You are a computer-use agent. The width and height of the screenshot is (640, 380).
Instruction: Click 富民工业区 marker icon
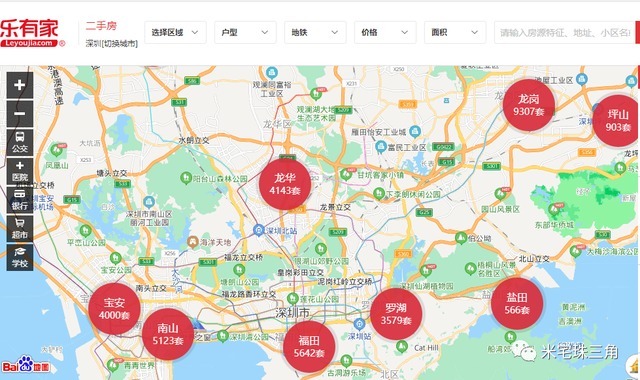pos(380,147)
